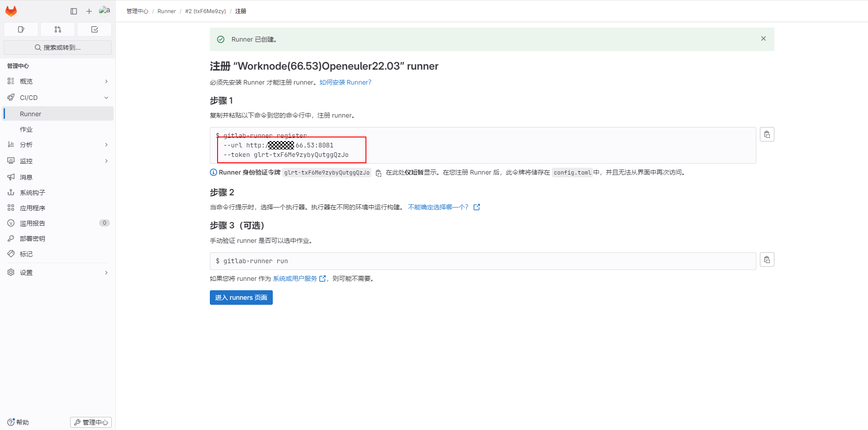Open 帮助 help at bottom
The height and width of the screenshot is (430, 868).
tap(18, 422)
